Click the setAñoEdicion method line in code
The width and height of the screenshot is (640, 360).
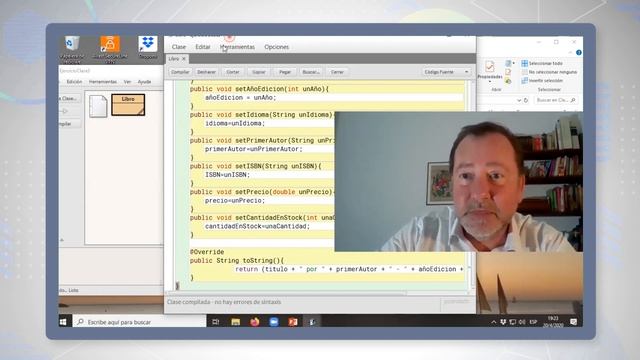click(259, 89)
